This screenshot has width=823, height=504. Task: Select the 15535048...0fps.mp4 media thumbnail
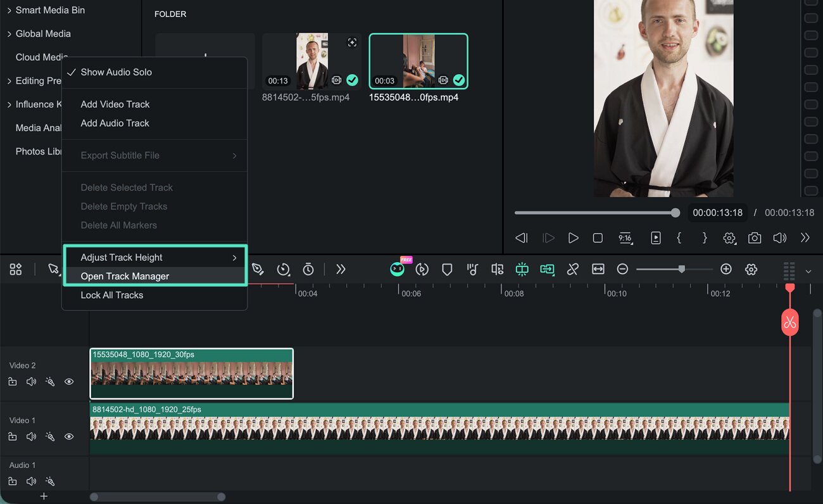coord(418,61)
